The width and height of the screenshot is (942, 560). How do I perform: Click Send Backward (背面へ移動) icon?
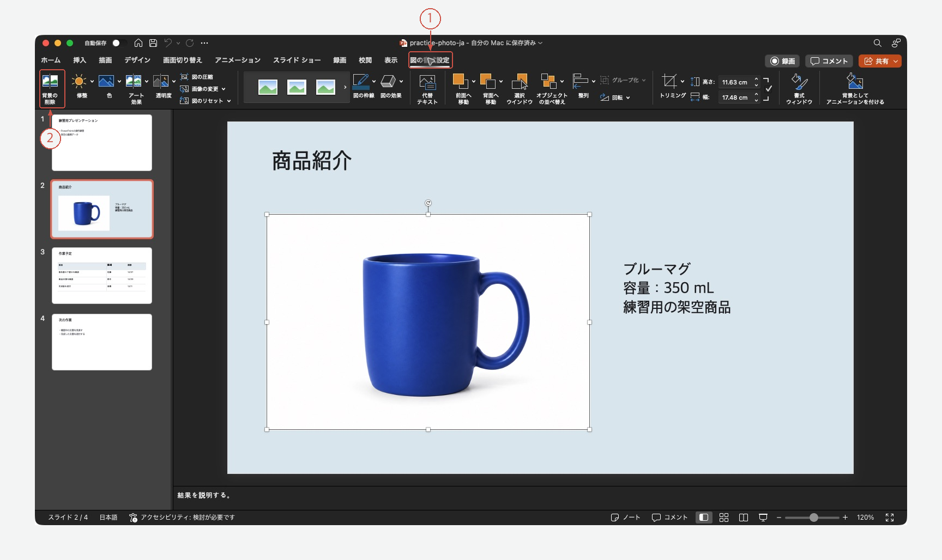tap(488, 82)
